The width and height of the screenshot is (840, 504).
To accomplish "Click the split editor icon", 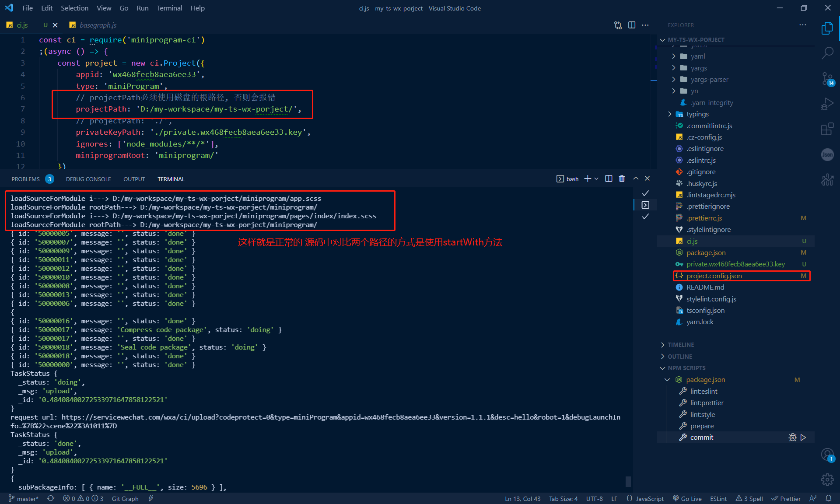I will [x=632, y=25].
